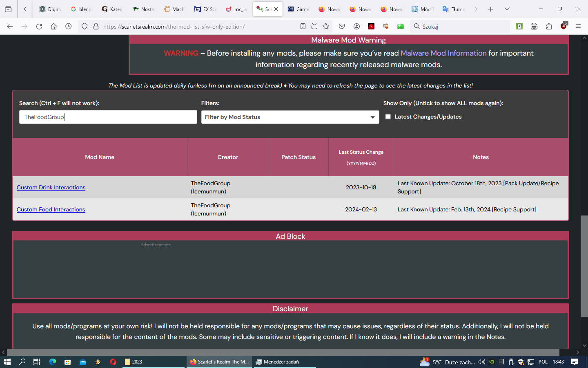Switch to the Digim tab

[50, 9]
